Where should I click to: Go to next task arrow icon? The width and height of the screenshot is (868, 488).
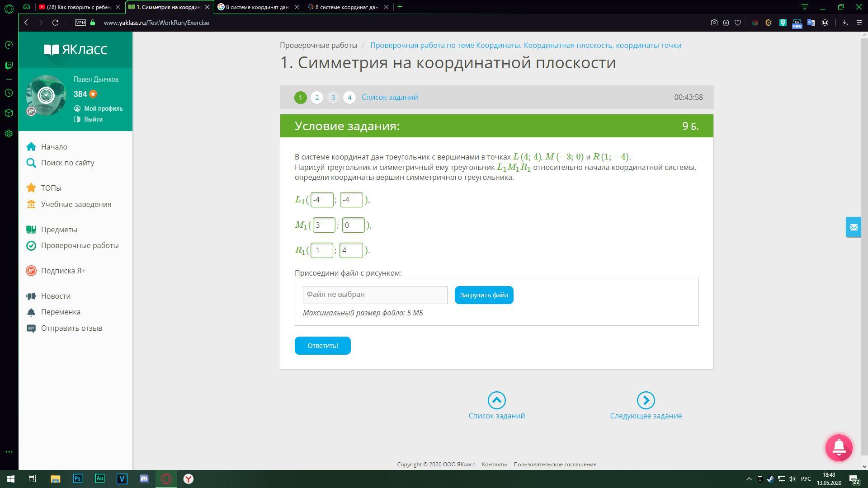tap(646, 400)
